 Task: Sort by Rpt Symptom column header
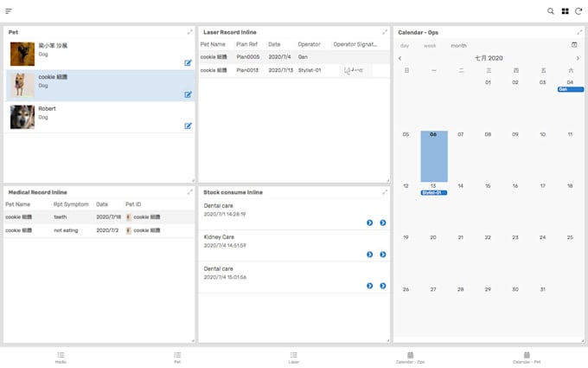pyautogui.click(x=68, y=204)
